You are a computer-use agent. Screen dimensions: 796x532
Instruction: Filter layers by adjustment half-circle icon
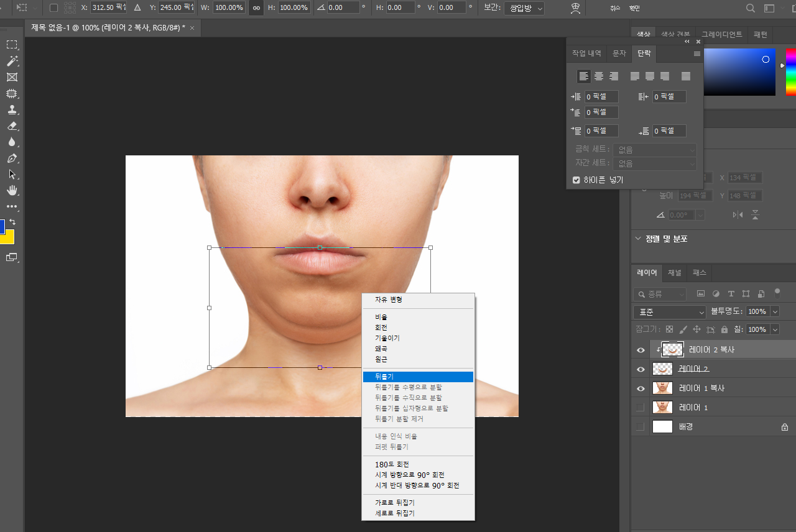[716, 293]
